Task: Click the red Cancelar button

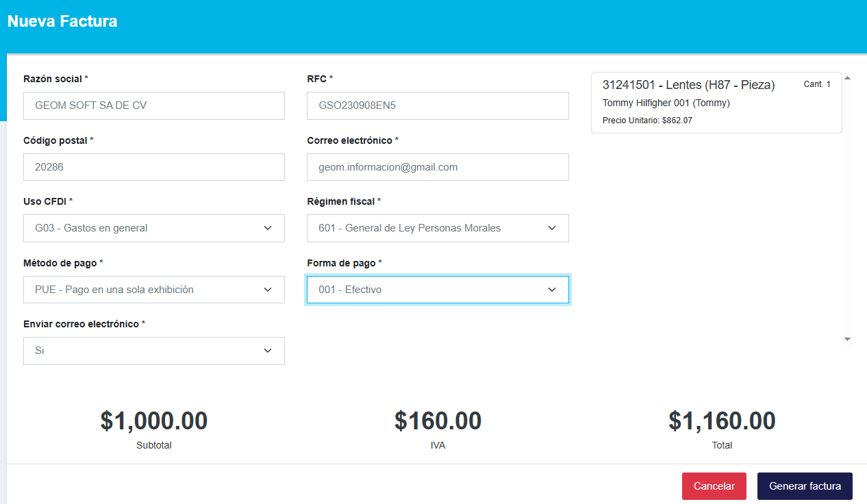Action: click(x=714, y=486)
